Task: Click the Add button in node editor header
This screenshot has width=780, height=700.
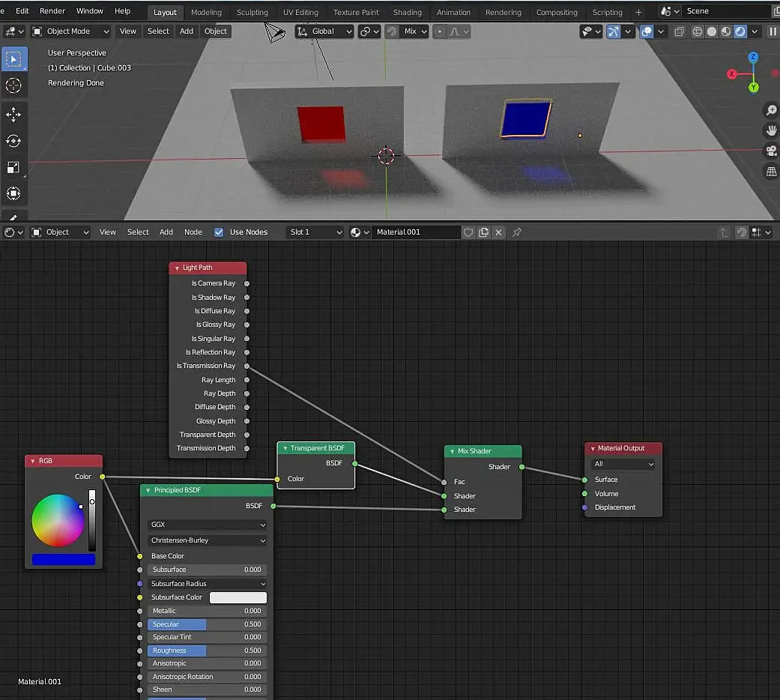Action: (166, 232)
